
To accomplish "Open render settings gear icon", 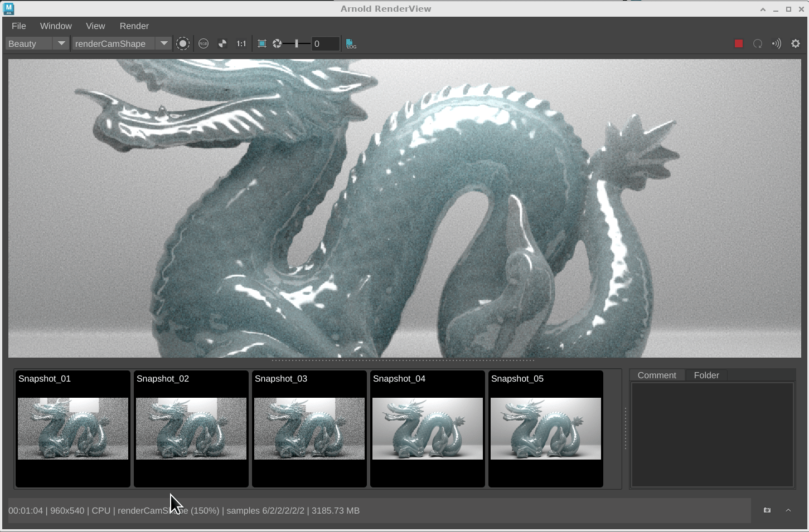I will pos(796,43).
